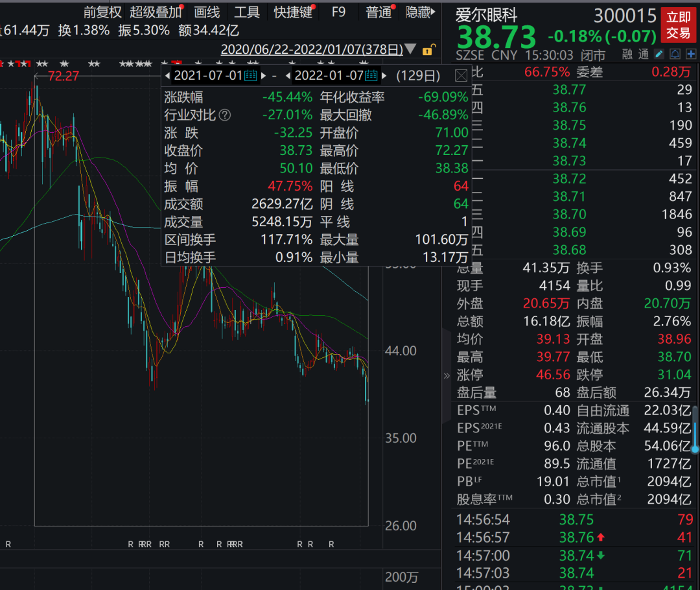
Task: Click the blue plus add-to-watchlist icon
Action: coord(691,54)
